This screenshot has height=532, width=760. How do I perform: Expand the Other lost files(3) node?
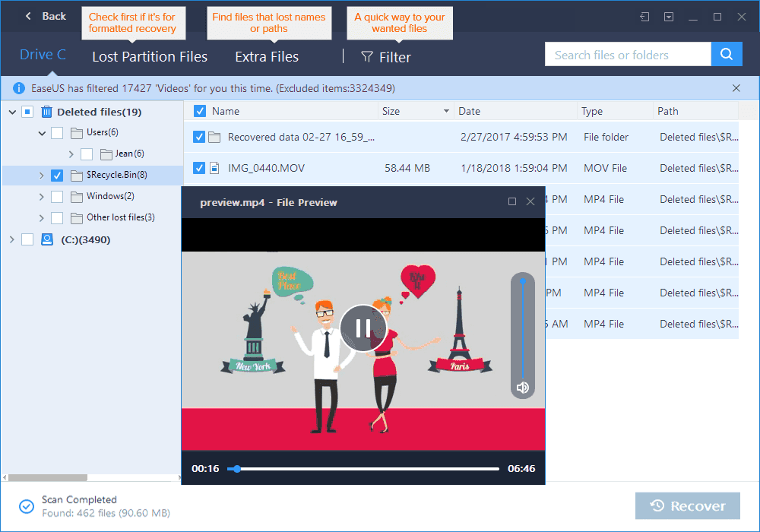[42, 218]
